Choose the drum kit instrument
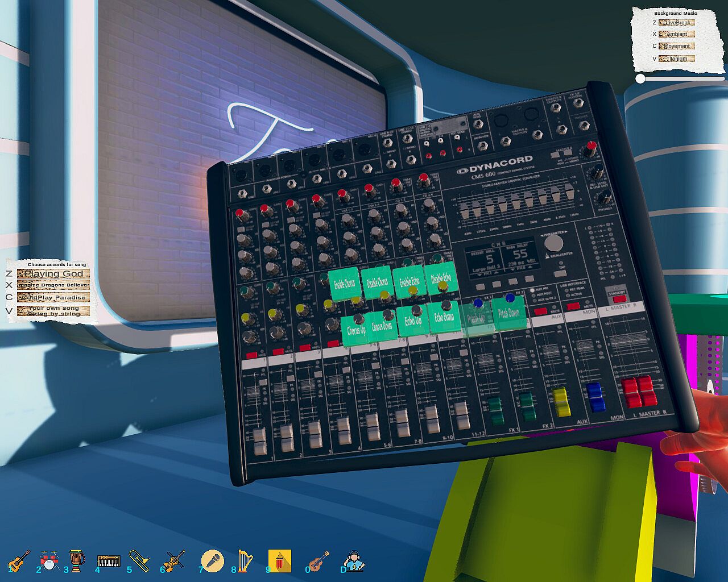The height and width of the screenshot is (582, 728). pyautogui.click(x=50, y=561)
